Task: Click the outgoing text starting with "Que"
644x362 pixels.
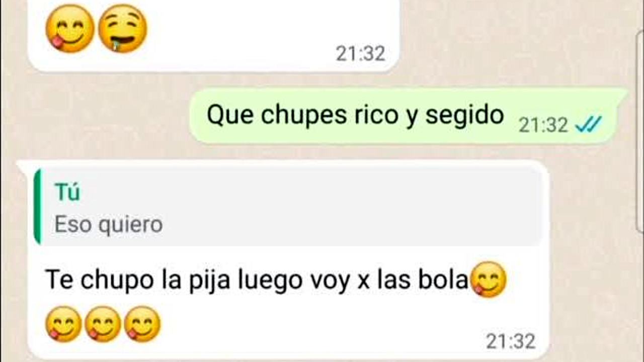Action: click(355, 116)
